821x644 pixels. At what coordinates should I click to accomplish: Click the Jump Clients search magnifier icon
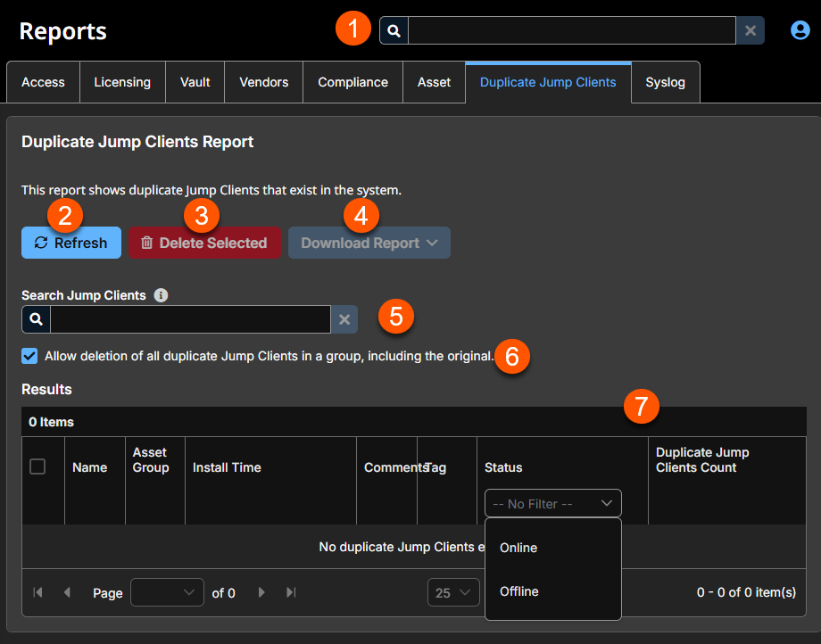click(x=36, y=319)
